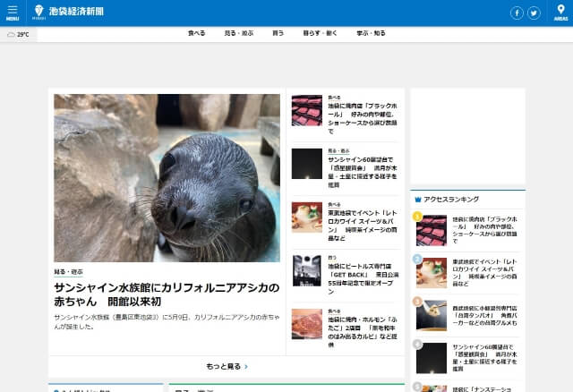Click ranking No.4 dark sky thumbnail
Viewport: 573px width, 392px height.
click(x=432, y=358)
